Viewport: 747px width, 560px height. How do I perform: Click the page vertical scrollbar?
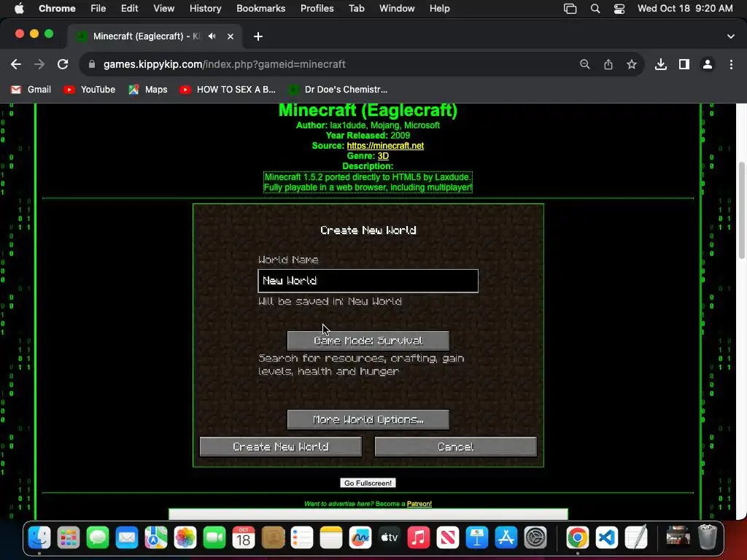[741, 211]
